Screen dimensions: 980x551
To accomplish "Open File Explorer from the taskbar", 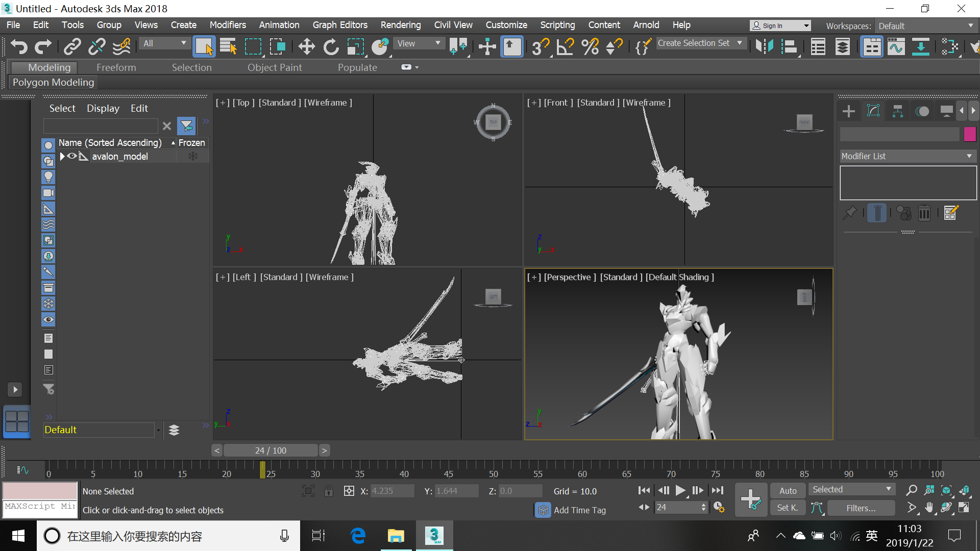I will [396, 536].
